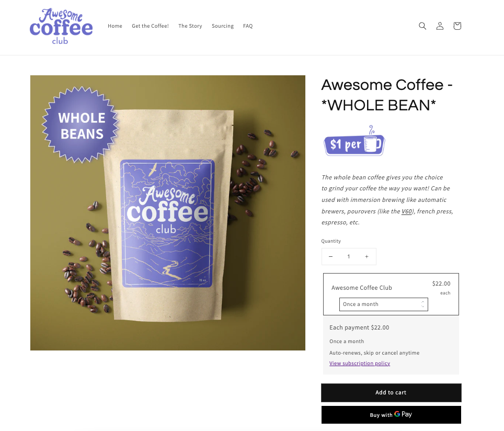The height and width of the screenshot is (431, 504).
Task: Open The Story menu link
Action: pos(190,26)
